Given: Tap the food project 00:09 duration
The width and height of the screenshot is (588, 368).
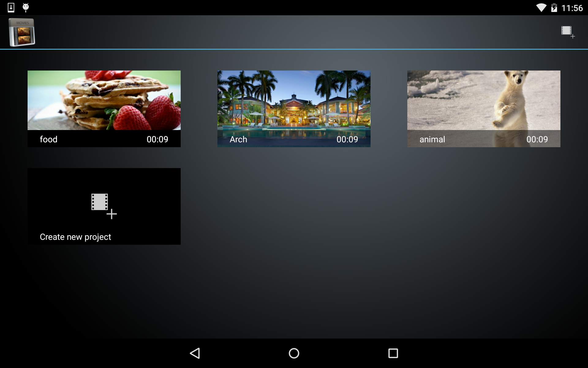Looking at the screenshot, I should (x=157, y=139).
